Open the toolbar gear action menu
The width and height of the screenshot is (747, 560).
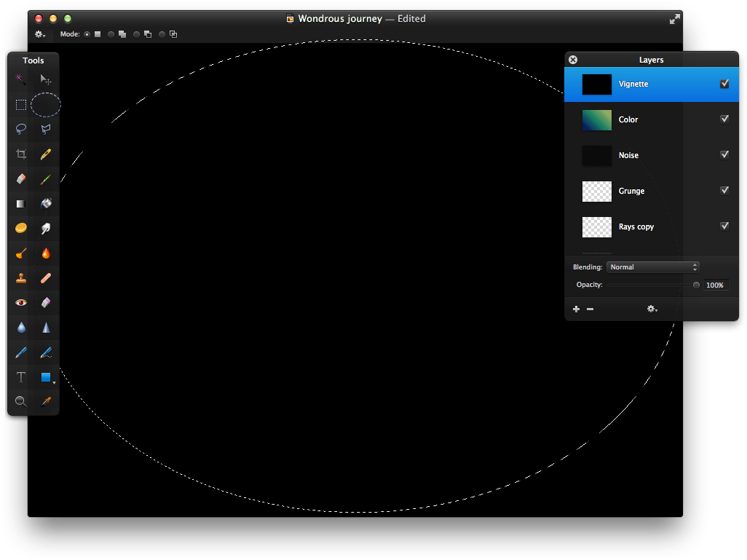point(39,33)
